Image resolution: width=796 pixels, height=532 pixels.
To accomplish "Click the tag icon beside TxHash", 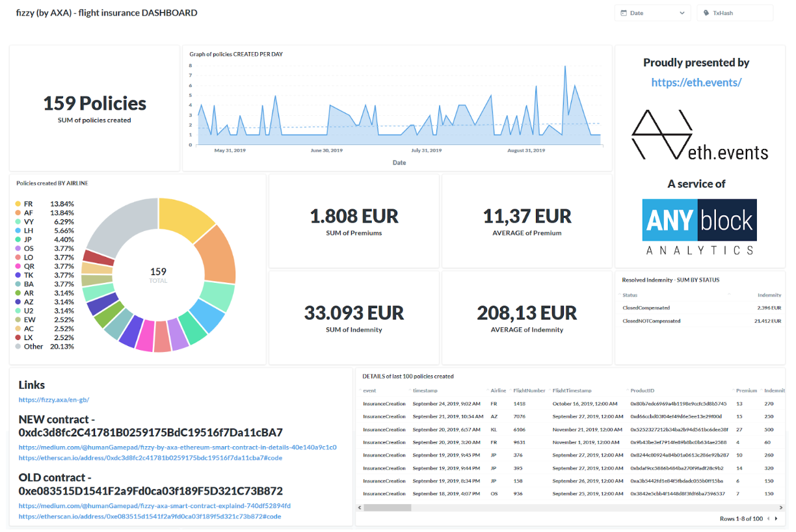I will (706, 13).
